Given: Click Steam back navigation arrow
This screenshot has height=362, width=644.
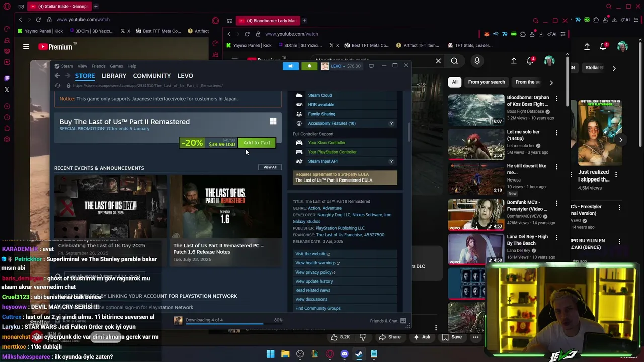Looking at the screenshot, I should tap(57, 76).
